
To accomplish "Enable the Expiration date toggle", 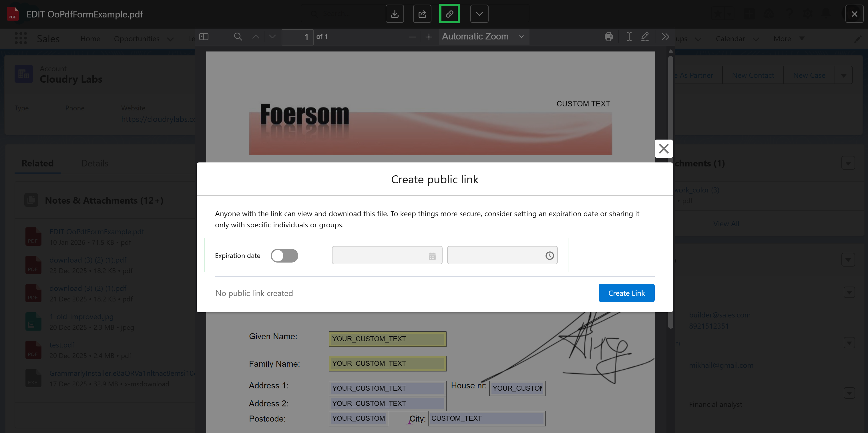I will coord(284,255).
